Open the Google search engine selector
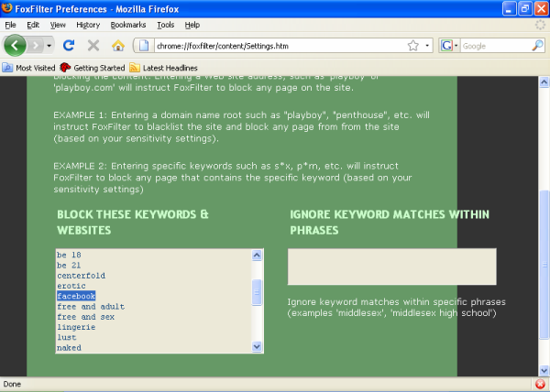The height and width of the screenshot is (392, 550). tap(449, 46)
